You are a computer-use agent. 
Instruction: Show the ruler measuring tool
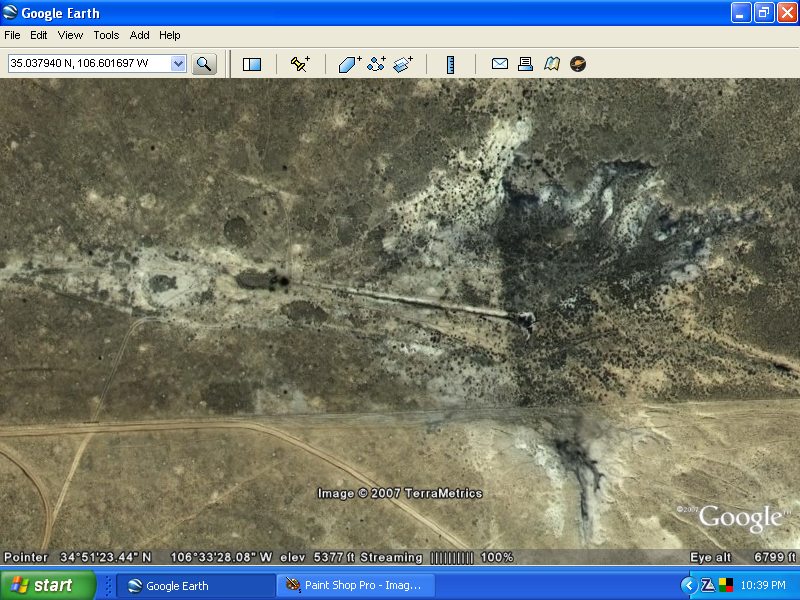tap(451, 65)
